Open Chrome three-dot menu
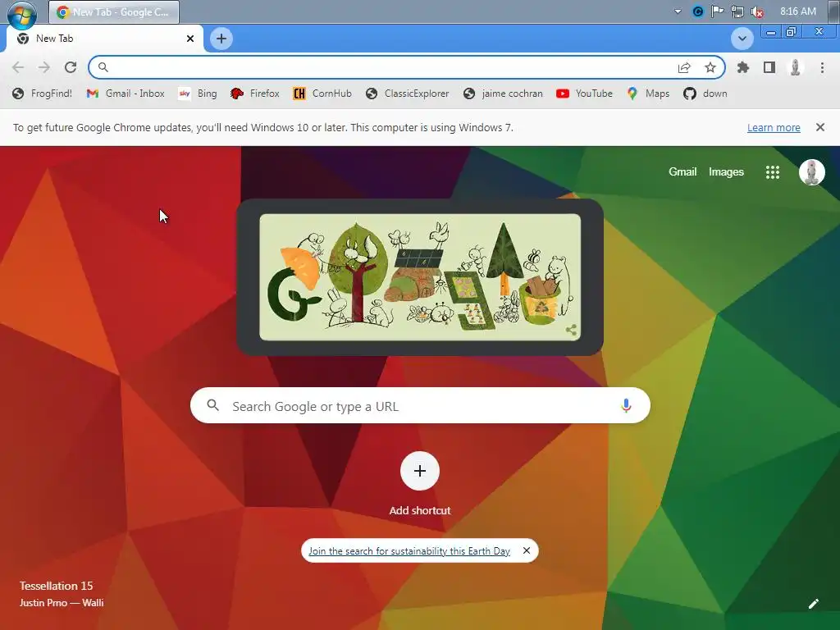Image resolution: width=840 pixels, height=630 pixels. pos(822,67)
